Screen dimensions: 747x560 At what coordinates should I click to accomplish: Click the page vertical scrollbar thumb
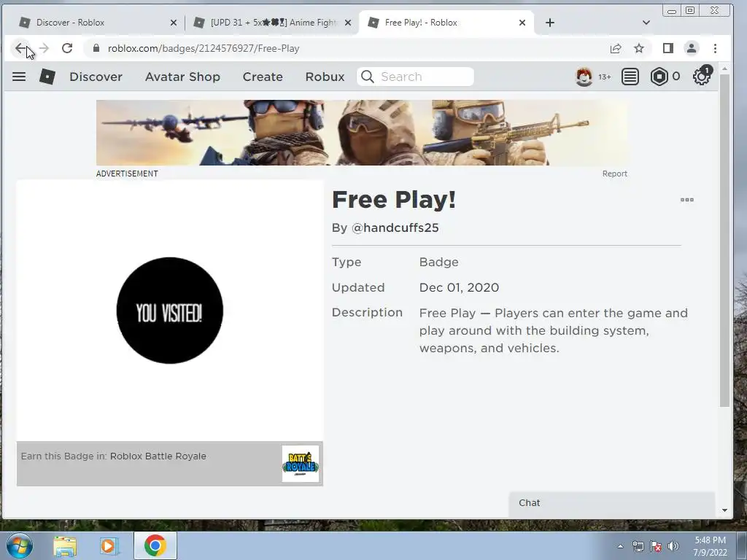point(724,241)
